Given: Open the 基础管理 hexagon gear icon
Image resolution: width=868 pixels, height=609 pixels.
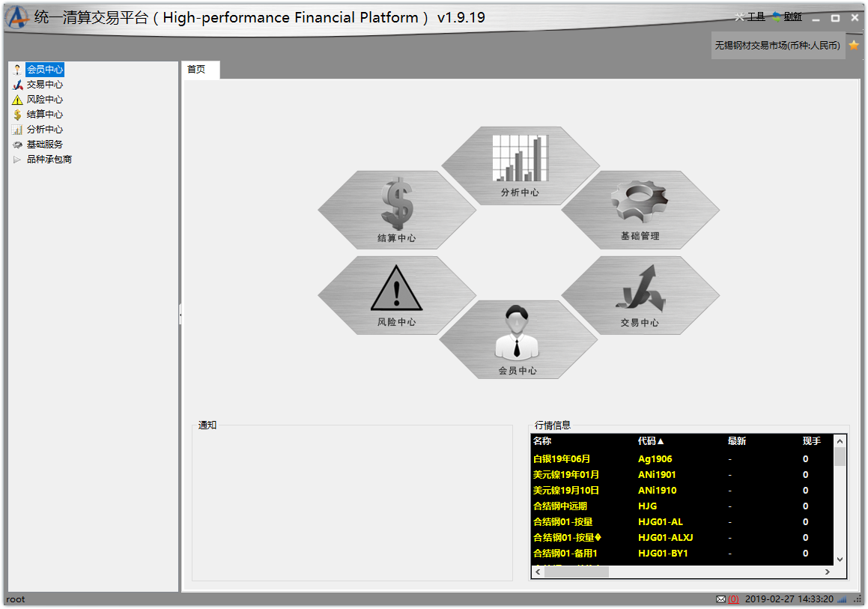Looking at the screenshot, I should pos(640,208).
